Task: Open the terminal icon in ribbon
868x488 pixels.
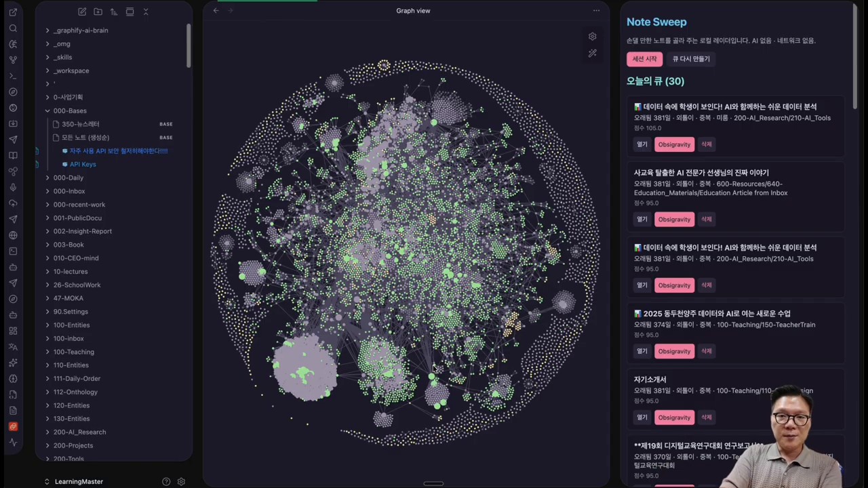Action: (x=13, y=76)
